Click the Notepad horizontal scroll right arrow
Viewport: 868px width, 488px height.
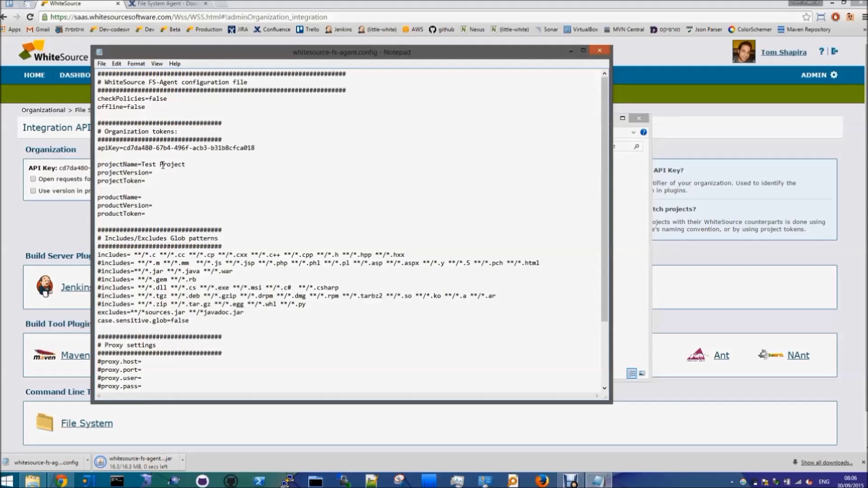(x=597, y=396)
